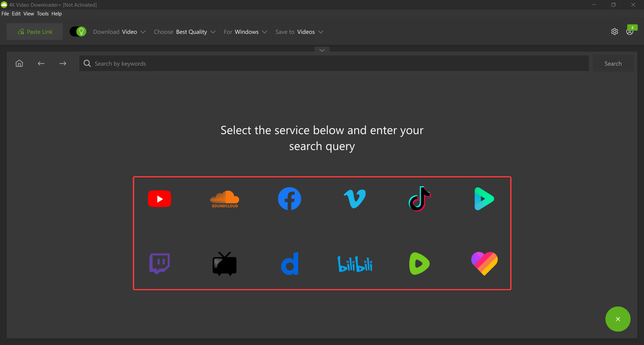644x345 pixels.
Task: Click the Paste Link button
Action: click(35, 31)
